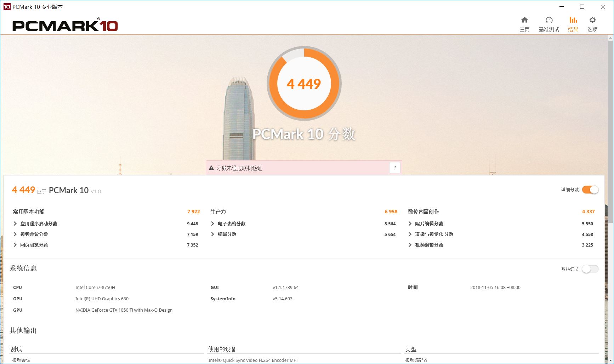This screenshot has width=614, height=364.
Task: Enable the 系统细节 switch
Action: [590, 269]
